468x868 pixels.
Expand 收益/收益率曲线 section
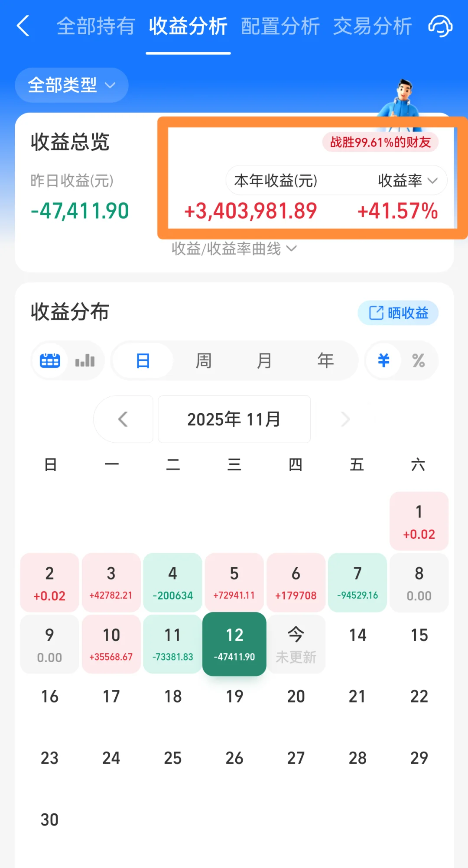coord(234,249)
